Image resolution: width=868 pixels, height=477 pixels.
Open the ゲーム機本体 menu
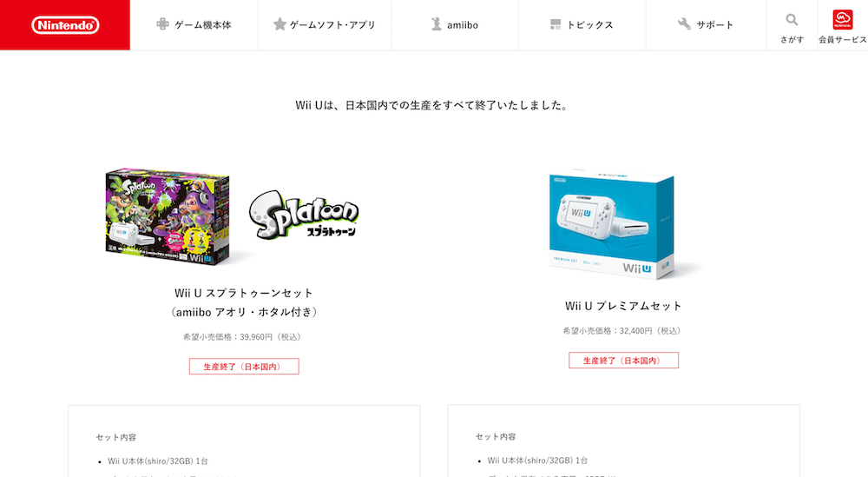[203, 25]
